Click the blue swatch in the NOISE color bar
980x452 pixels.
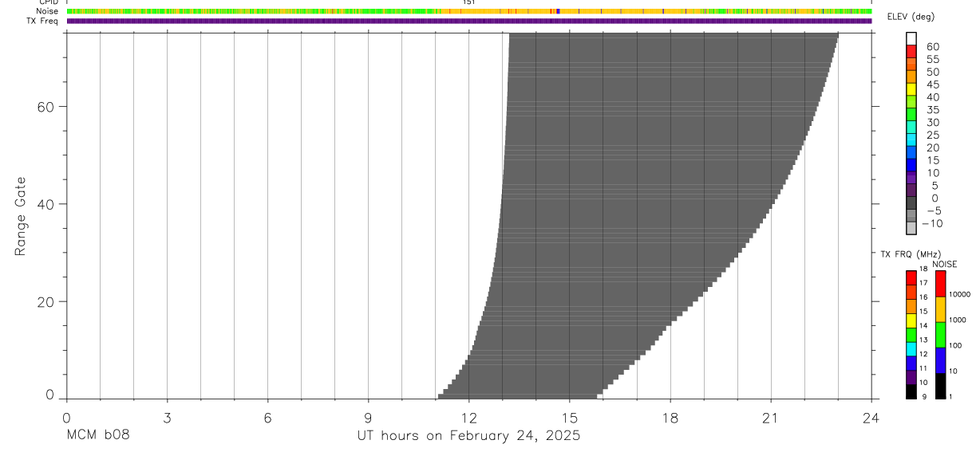(x=940, y=360)
